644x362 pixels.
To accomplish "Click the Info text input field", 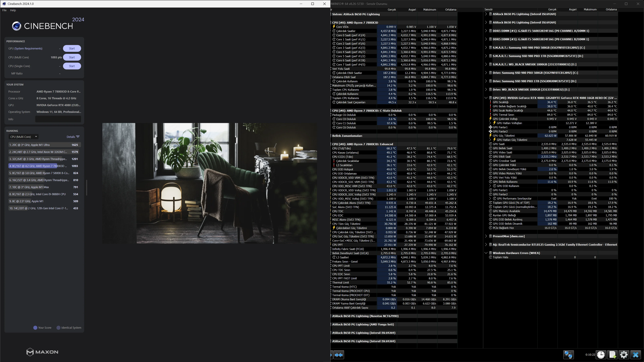I will click(x=58, y=119).
